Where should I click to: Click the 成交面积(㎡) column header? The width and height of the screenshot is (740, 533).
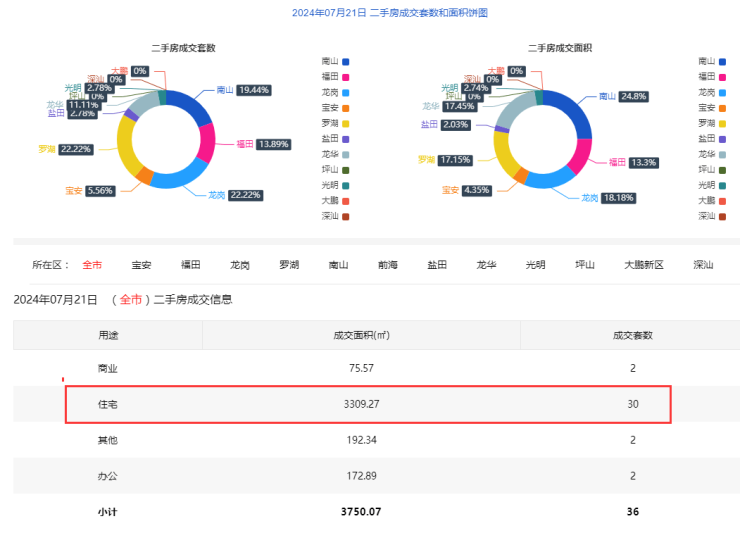coord(361,335)
